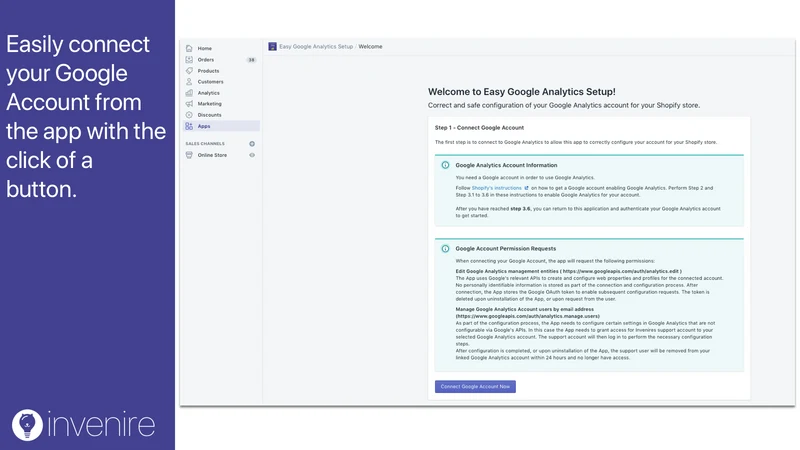
Task: Click the Google Account Permission Requests info icon
Action: point(445,249)
